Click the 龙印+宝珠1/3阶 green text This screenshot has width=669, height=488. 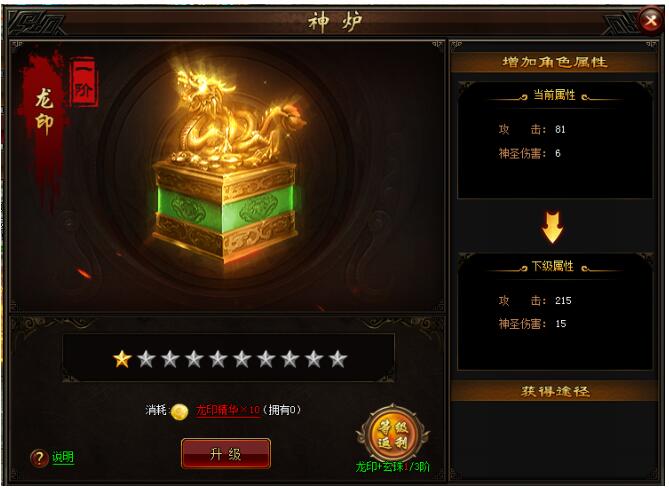tap(393, 467)
